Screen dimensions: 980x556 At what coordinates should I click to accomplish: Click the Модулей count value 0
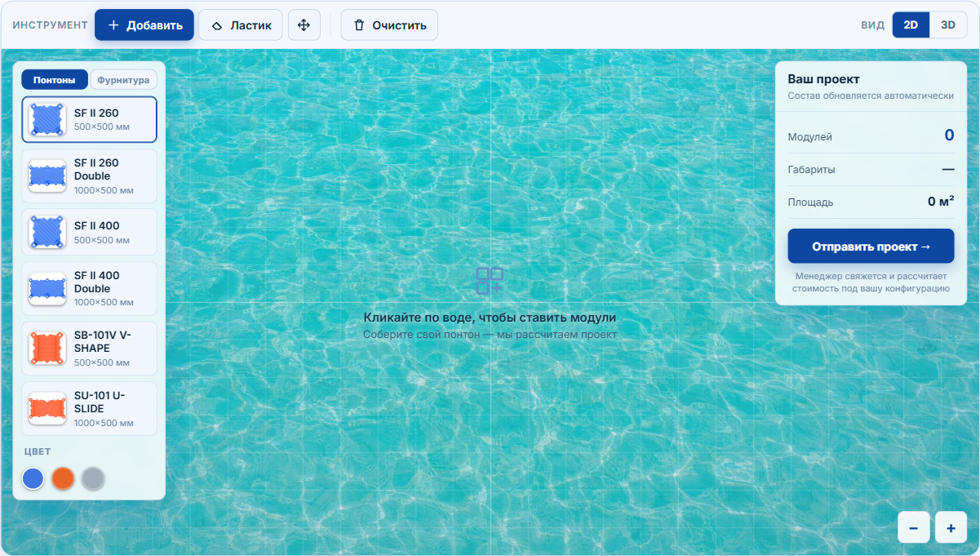click(949, 136)
